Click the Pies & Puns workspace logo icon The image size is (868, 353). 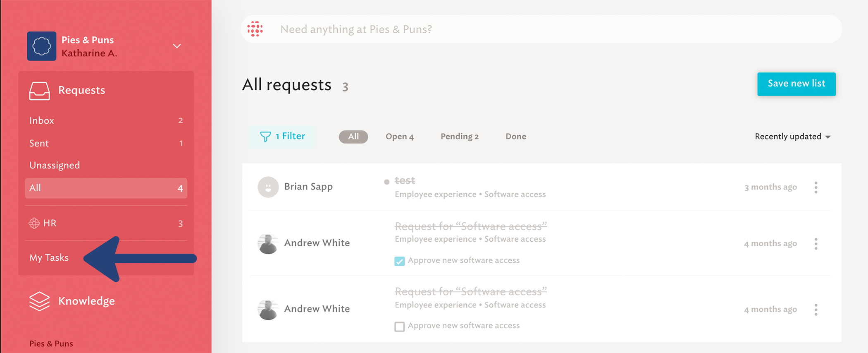pyautogui.click(x=42, y=46)
